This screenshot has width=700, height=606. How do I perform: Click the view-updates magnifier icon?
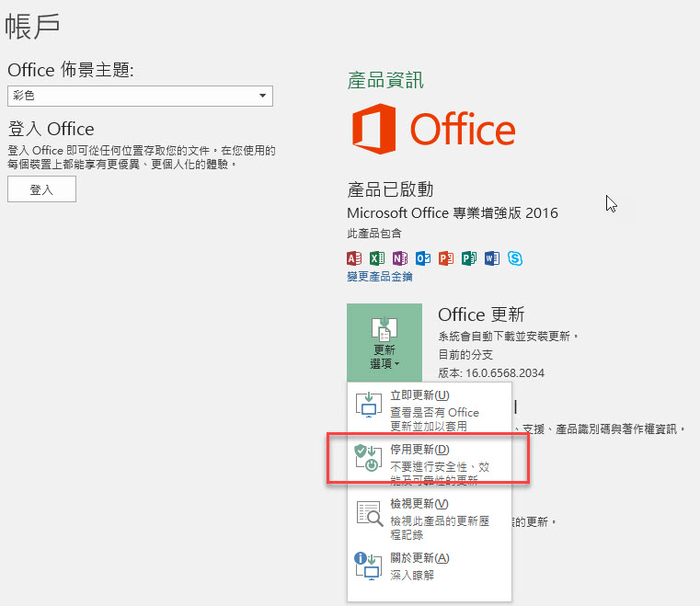tap(370, 514)
